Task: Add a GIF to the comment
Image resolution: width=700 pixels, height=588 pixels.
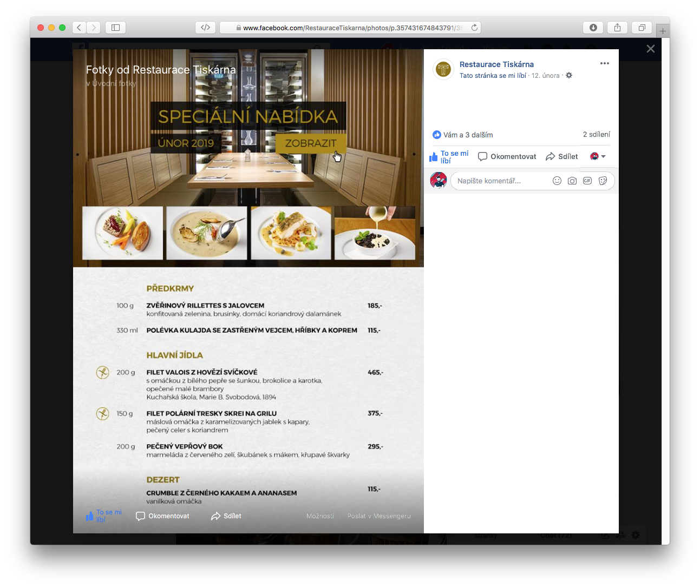Action: coord(587,181)
